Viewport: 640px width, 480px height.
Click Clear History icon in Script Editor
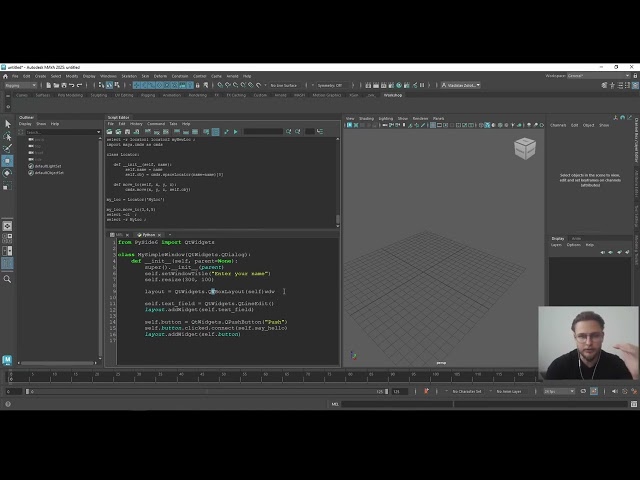point(148,132)
